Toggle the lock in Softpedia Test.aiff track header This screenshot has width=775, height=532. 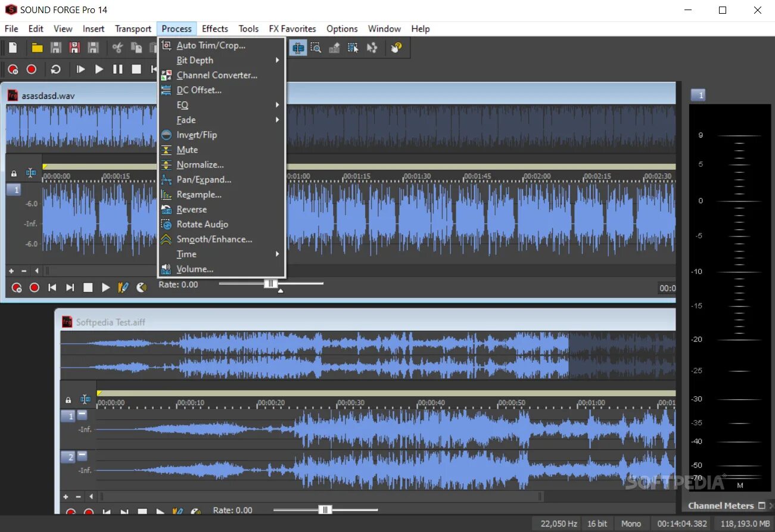click(67, 399)
